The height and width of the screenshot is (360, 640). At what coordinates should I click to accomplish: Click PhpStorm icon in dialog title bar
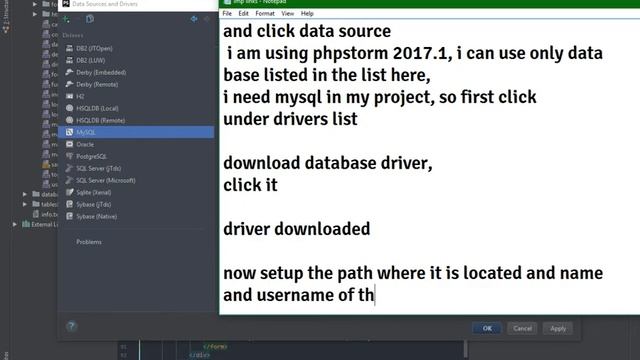click(x=66, y=4)
